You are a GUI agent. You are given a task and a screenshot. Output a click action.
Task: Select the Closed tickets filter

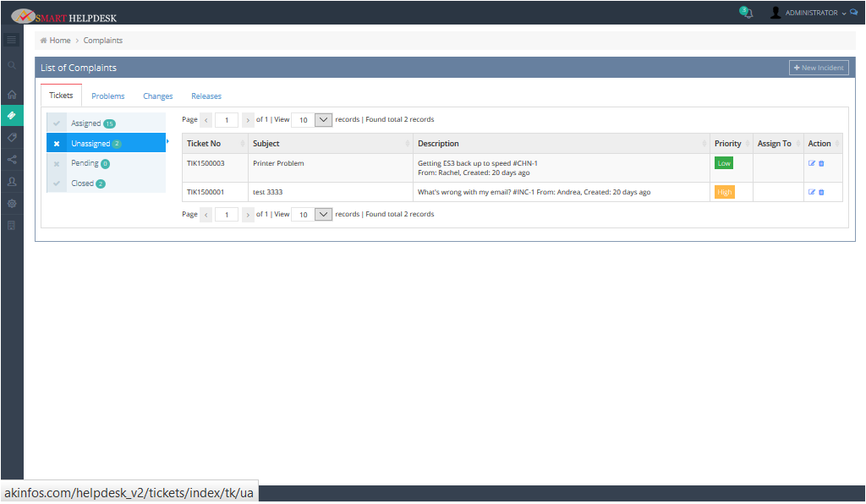point(83,184)
